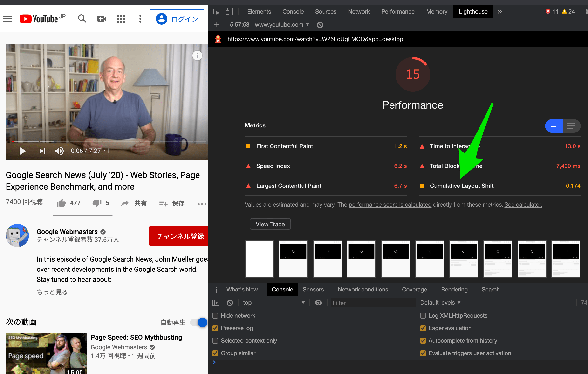Viewport: 588px width, 374px height.
Task: Click the 共有 share button
Action: [134, 203]
